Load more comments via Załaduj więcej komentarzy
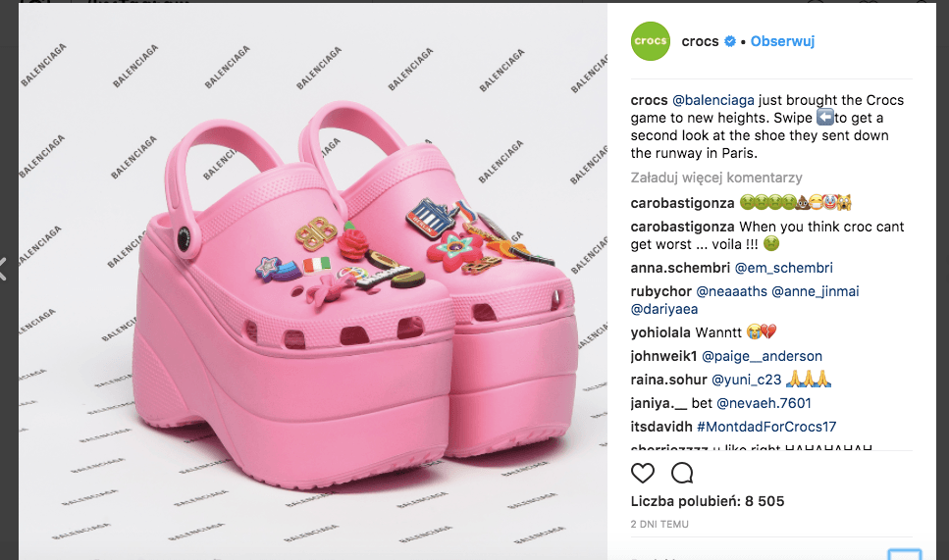Screen dimensions: 949x560 716,178
